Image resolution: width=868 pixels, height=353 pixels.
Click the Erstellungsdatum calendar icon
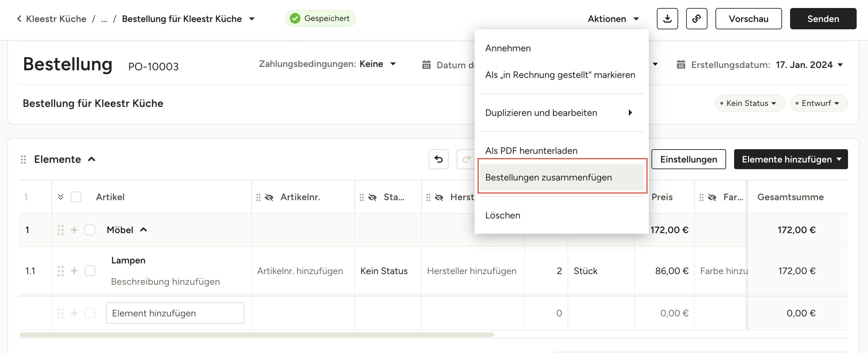(x=681, y=65)
